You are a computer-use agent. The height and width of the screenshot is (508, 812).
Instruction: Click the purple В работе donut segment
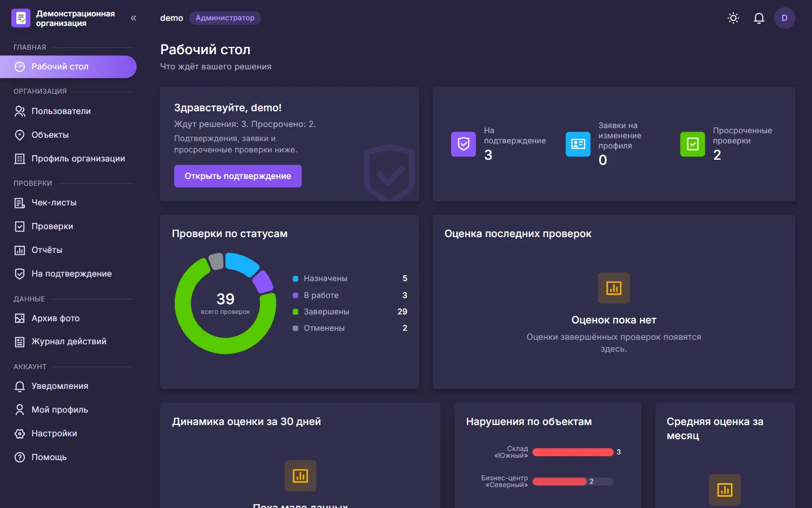point(263,282)
